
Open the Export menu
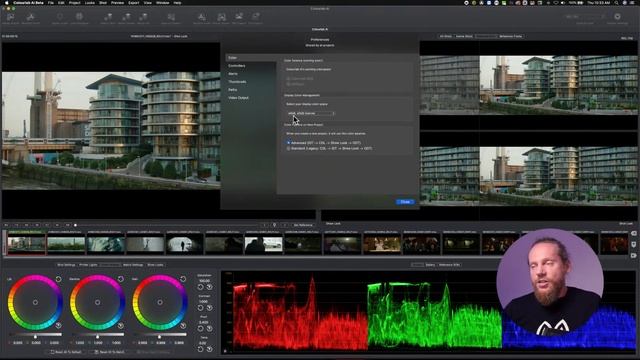[133, 3]
